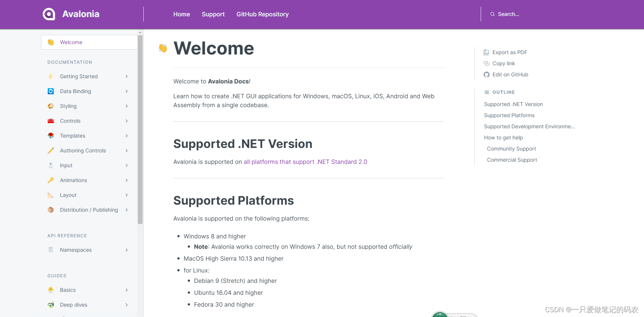Click the Data Binding sync icon
Screen dimensions: 644x317
[x=51, y=91]
